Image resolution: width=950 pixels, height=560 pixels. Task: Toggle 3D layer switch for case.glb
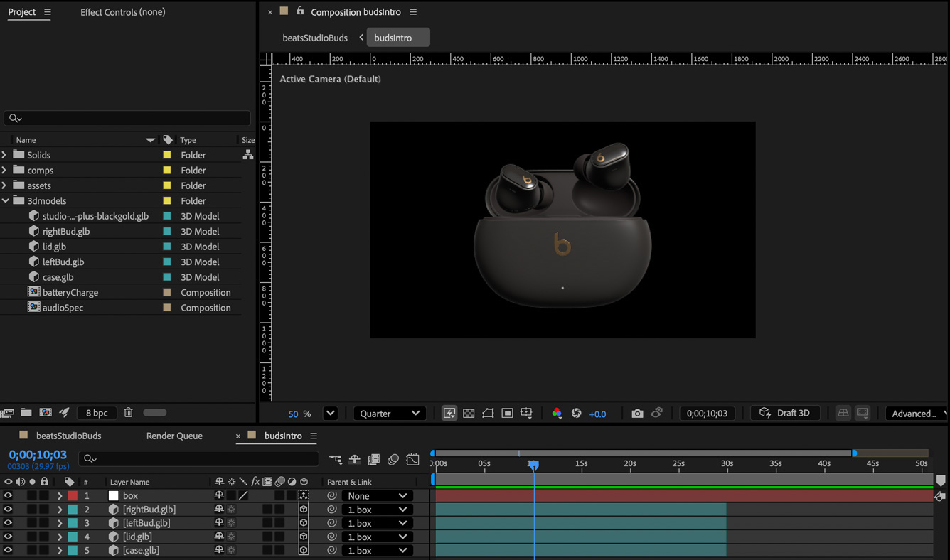pos(304,550)
